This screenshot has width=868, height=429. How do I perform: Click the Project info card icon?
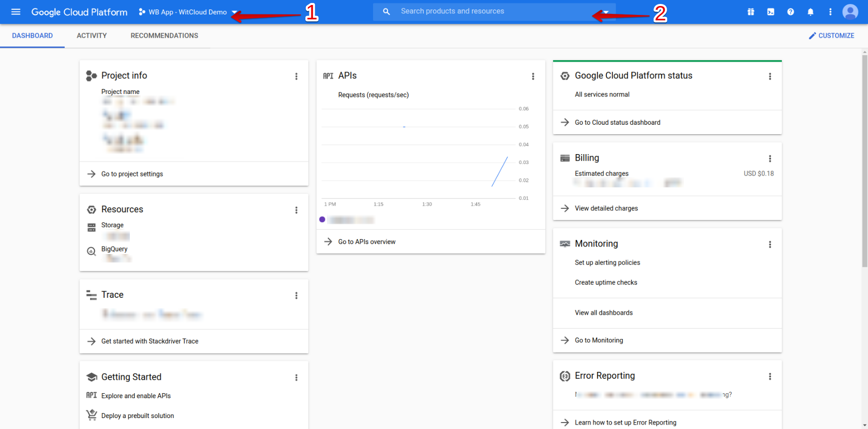point(92,76)
